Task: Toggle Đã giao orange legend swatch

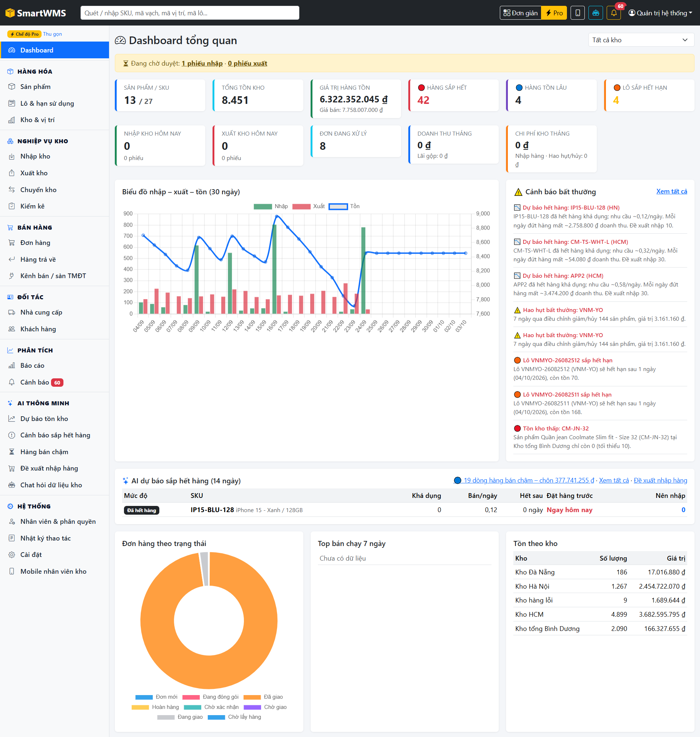Action: coord(252,697)
